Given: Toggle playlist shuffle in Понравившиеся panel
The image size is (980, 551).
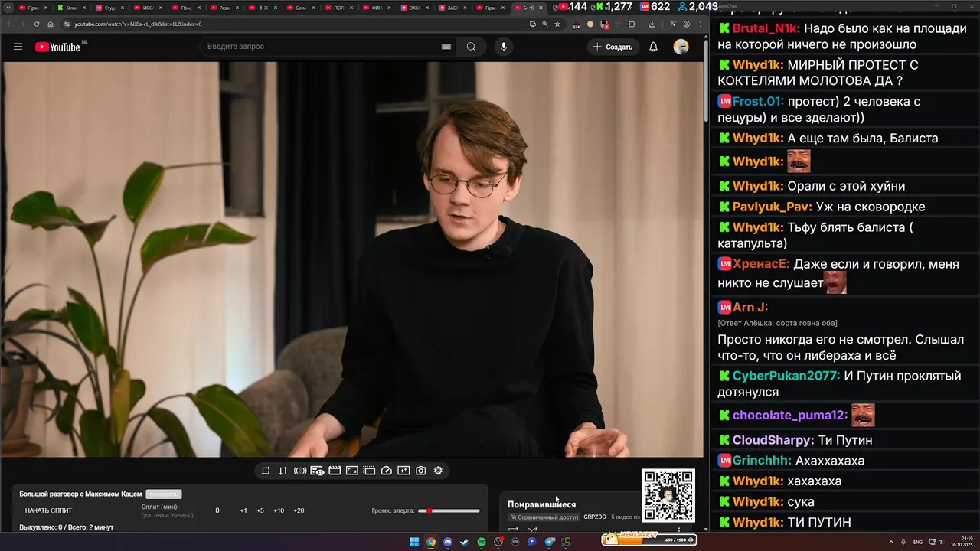Looking at the screenshot, I should point(532,530).
